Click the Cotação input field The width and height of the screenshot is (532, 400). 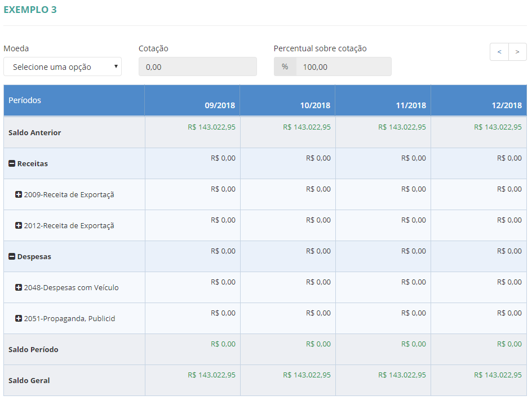tap(197, 66)
